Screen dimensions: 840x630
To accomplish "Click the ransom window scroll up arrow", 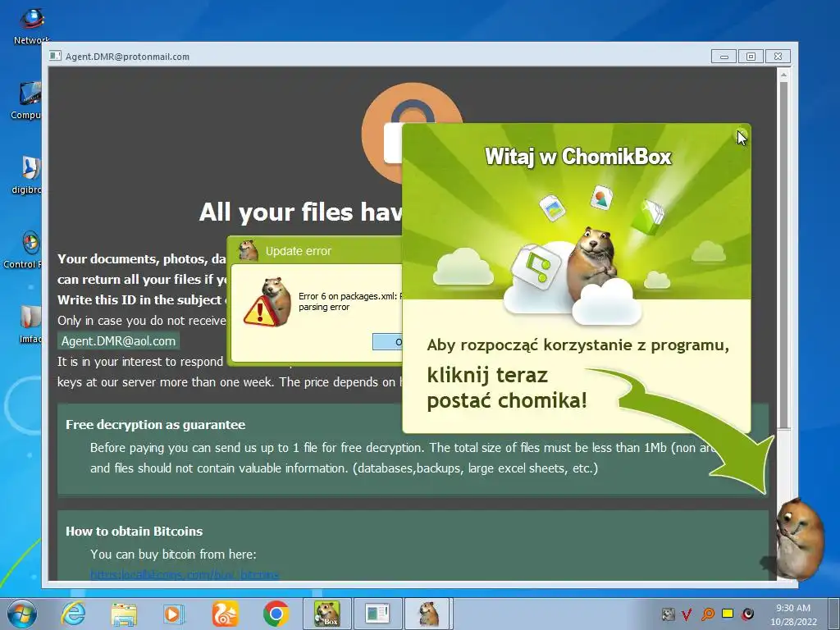I will coord(783,75).
